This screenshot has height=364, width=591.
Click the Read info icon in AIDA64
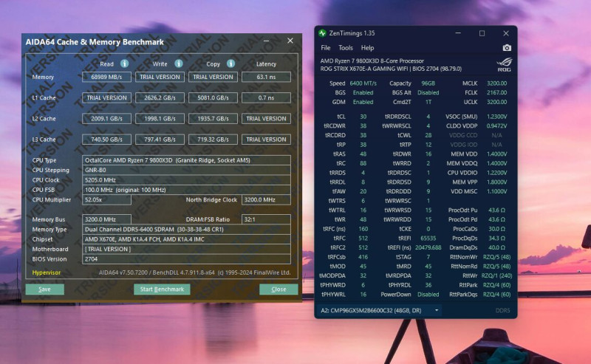pos(124,63)
